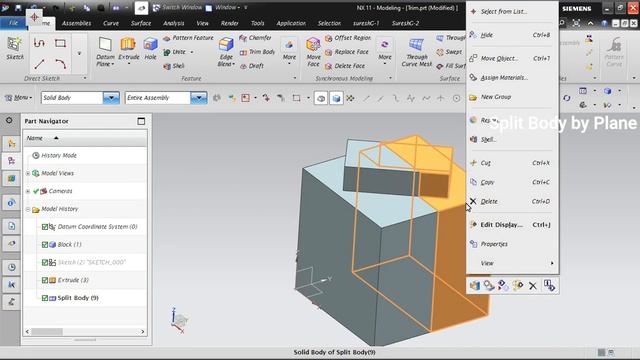Click Part Navigator horizontal scrollbar thumb
This screenshot has height=360, width=640.
point(47,331)
